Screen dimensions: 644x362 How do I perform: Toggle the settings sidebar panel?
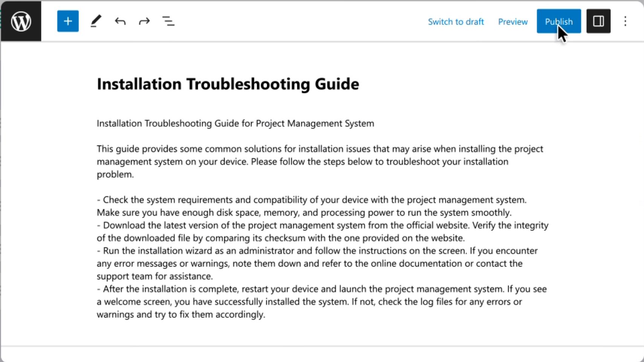click(598, 21)
